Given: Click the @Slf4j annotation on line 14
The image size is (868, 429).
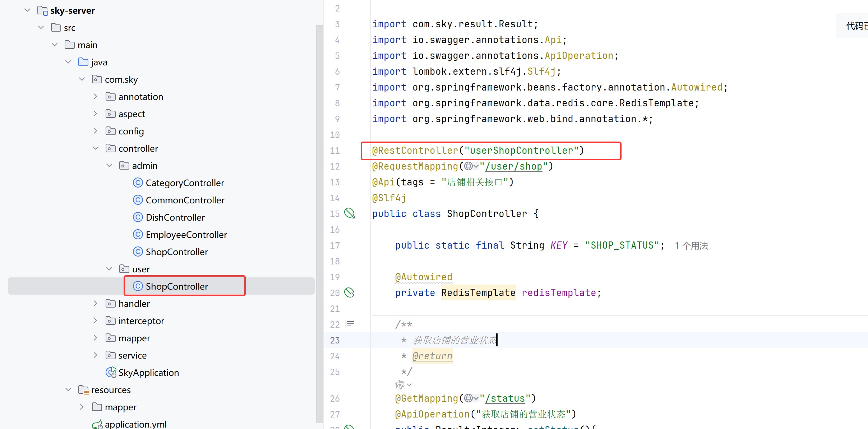Looking at the screenshot, I should click(389, 198).
